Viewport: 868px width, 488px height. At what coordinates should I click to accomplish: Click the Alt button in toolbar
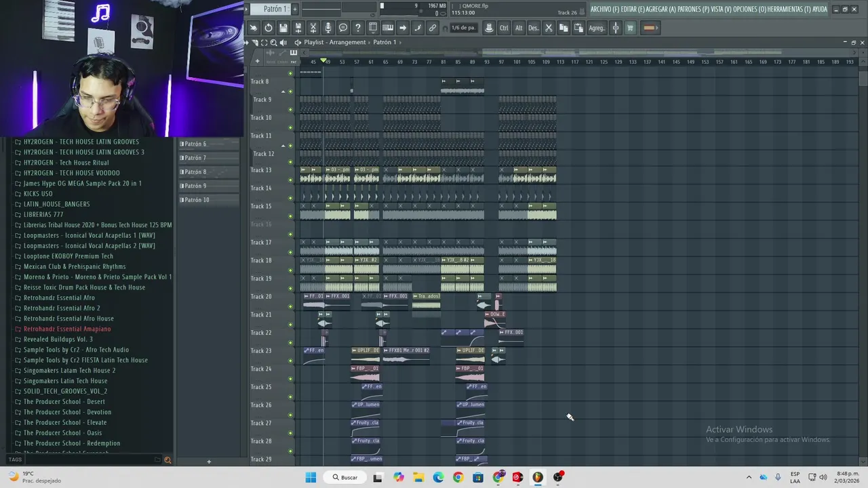click(519, 28)
